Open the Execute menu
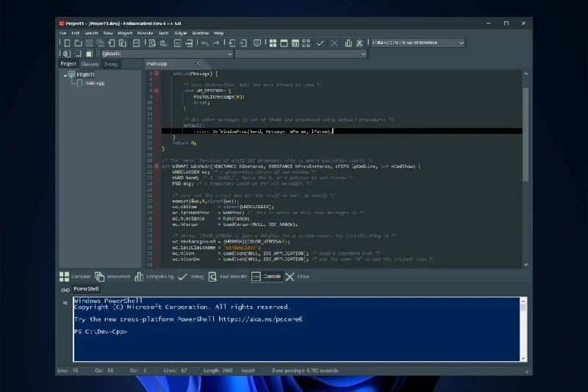This screenshot has width=588, height=392. [x=145, y=33]
